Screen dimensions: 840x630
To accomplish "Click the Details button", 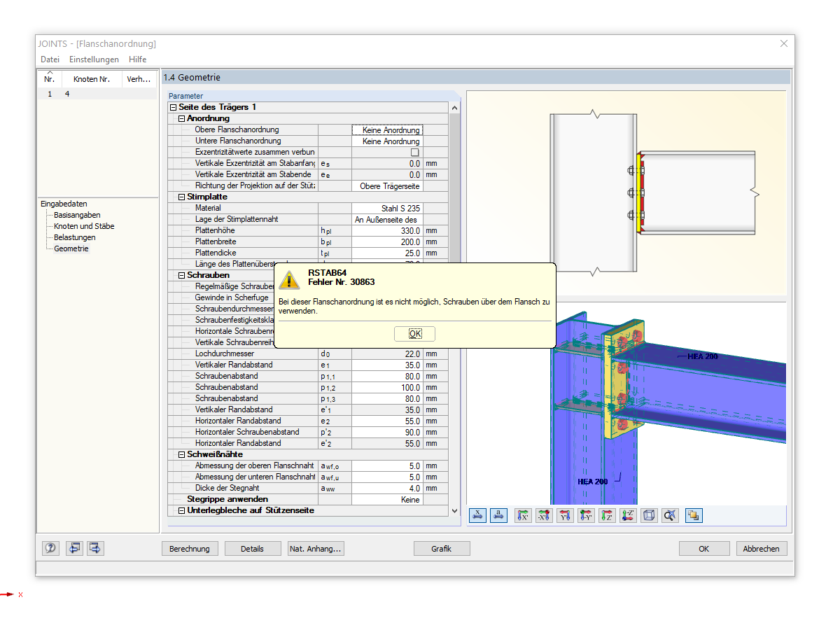I will 252,549.
